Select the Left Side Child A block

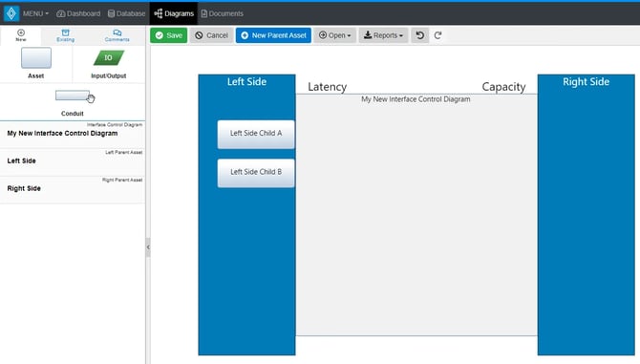tap(256, 135)
